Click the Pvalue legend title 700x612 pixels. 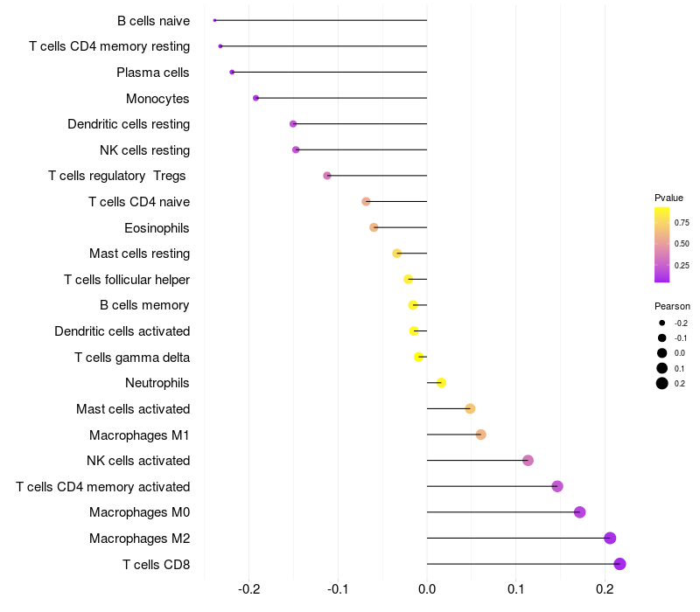[668, 198]
